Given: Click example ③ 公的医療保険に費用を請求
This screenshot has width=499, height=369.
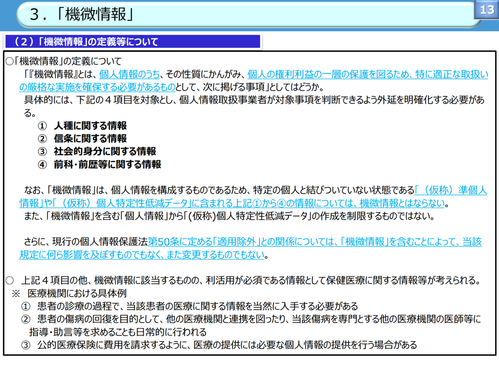Looking at the screenshot, I should [x=219, y=345].
